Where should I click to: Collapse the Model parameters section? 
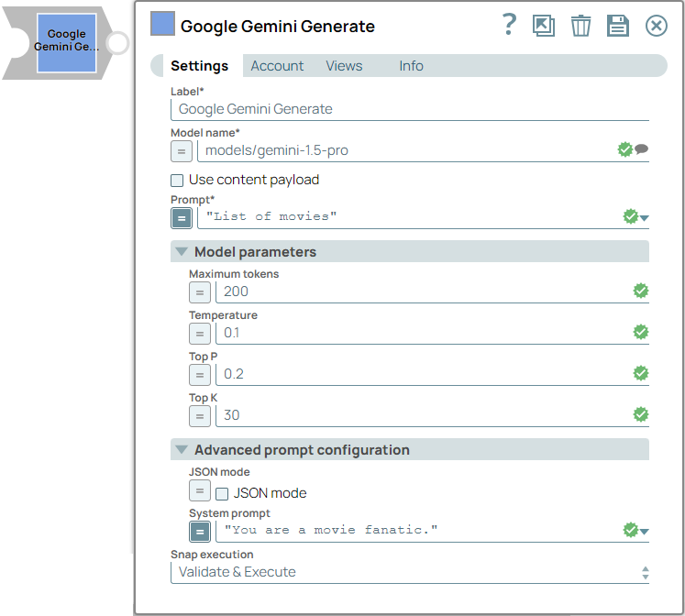(182, 251)
